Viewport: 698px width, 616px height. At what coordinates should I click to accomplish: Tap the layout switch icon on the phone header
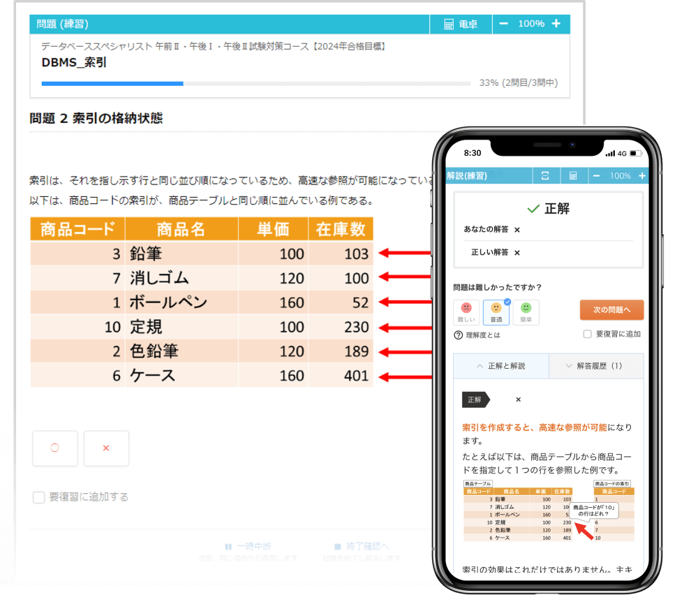tap(547, 175)
